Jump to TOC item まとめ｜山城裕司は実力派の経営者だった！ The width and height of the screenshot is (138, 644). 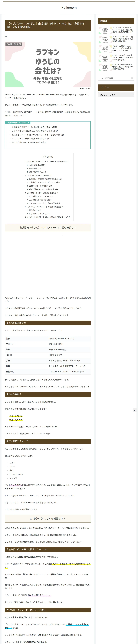[x=48, y=217]
